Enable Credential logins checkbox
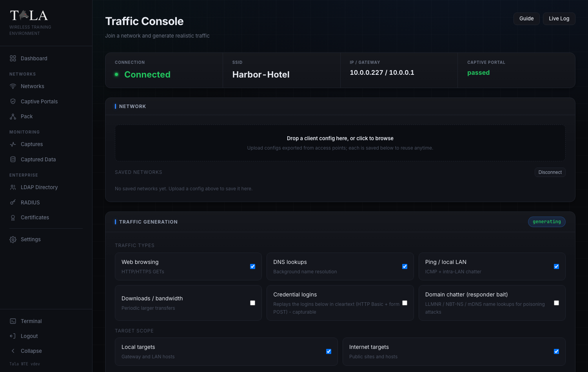The height and width of the screenshot is (372, 588). click(405, 303)
